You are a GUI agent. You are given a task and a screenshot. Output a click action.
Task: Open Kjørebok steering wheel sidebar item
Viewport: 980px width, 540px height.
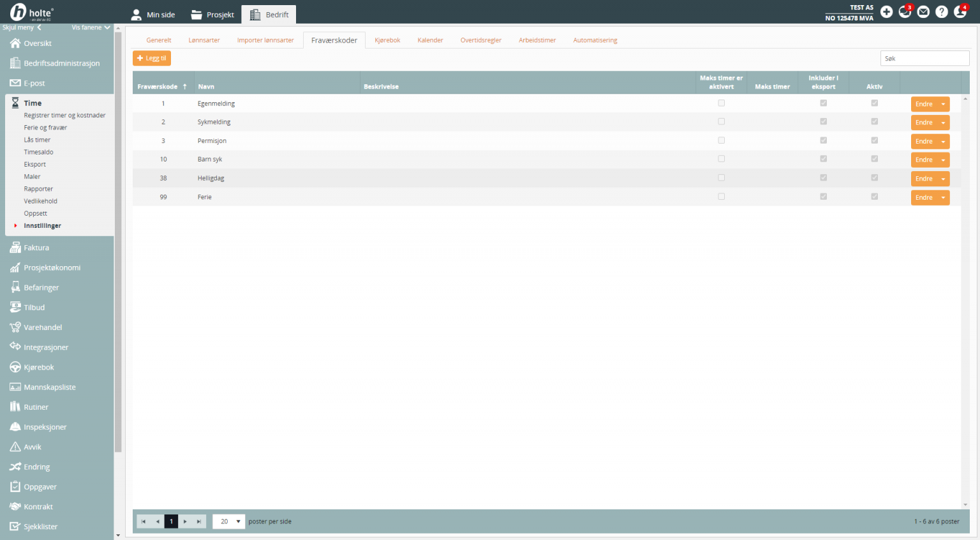(x=39, y=368)
